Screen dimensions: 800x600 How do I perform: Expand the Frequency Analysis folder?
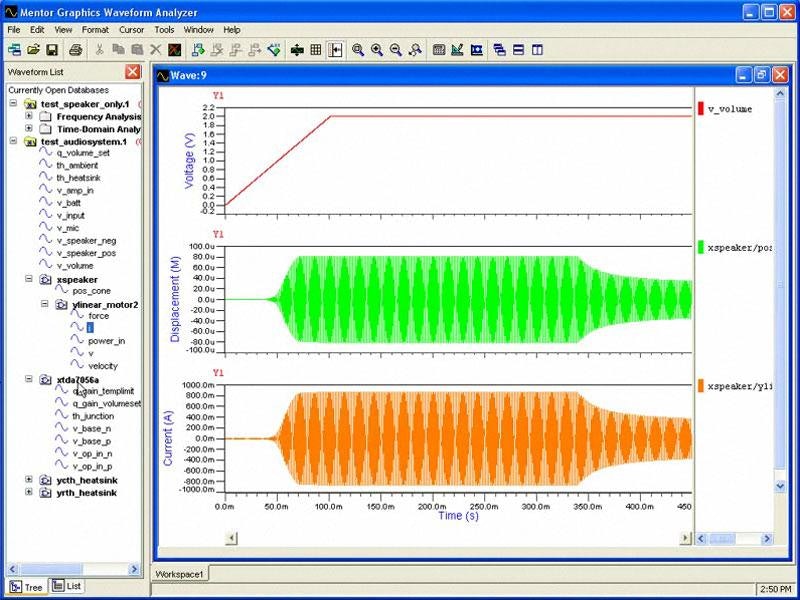pos(29,116)
